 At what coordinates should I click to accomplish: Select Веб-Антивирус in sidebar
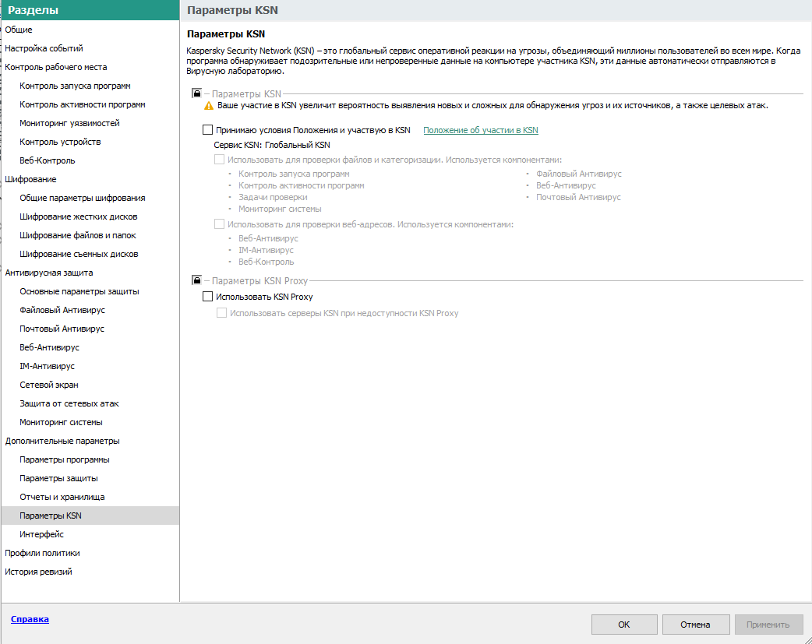(x=90, y=347)
